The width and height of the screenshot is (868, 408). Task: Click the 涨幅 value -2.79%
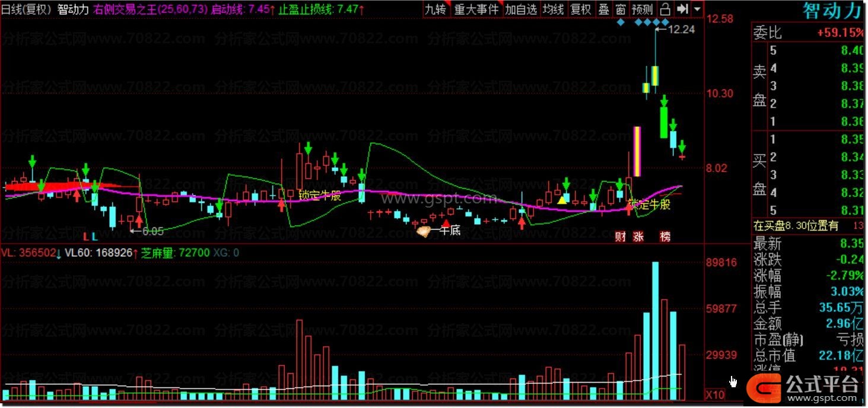844,276
